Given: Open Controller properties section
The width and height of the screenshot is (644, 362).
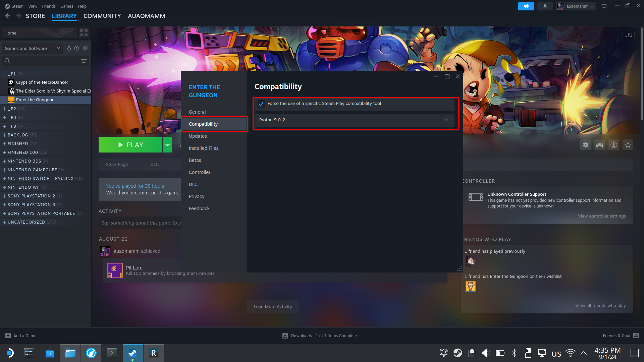Looking at the screenshot, I should pyautogui.click(x=200, y=172).
